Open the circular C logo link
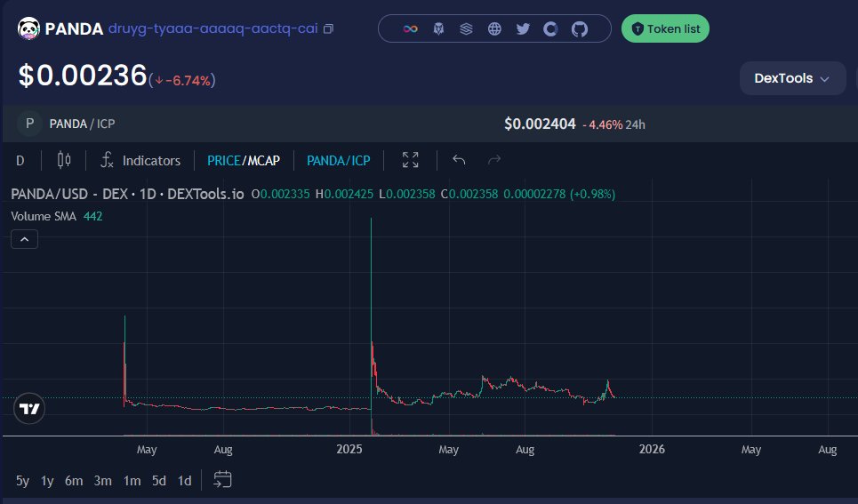This screenshot has width=858, height=504. tap(550, 28)
